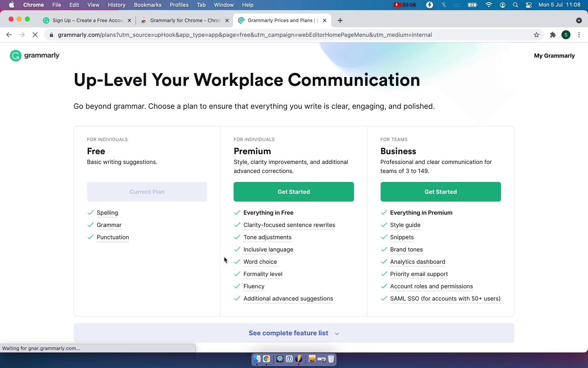Open Spotlight search in menu bar
The image size is (588, 368).
pos(515,5)
